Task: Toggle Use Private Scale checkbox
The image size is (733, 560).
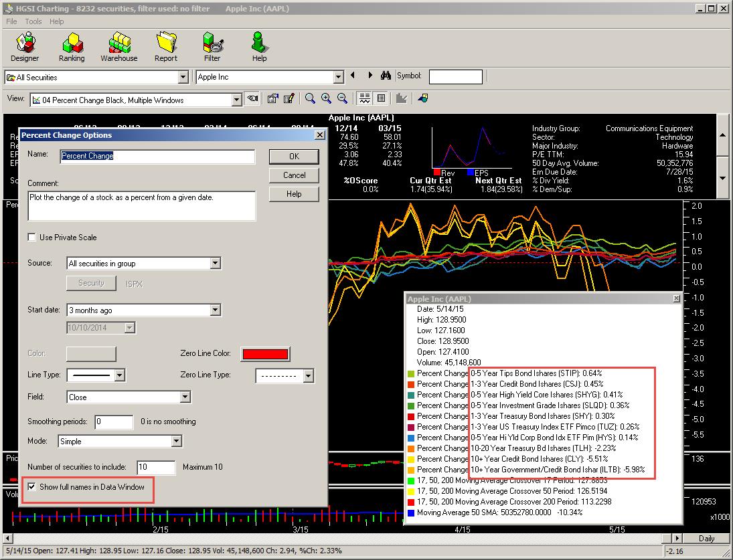Action: [31, 238]
